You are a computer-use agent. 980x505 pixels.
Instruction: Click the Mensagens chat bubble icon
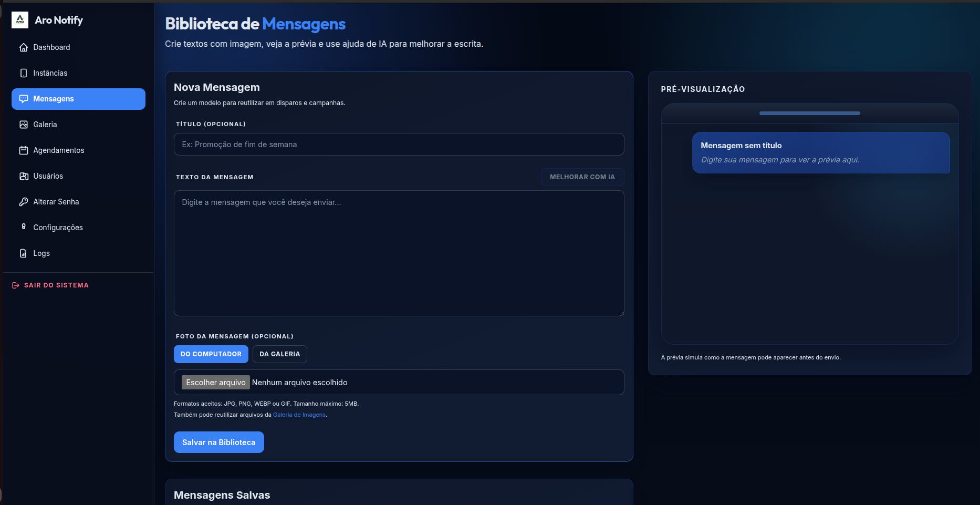click(x=24, y=99)
